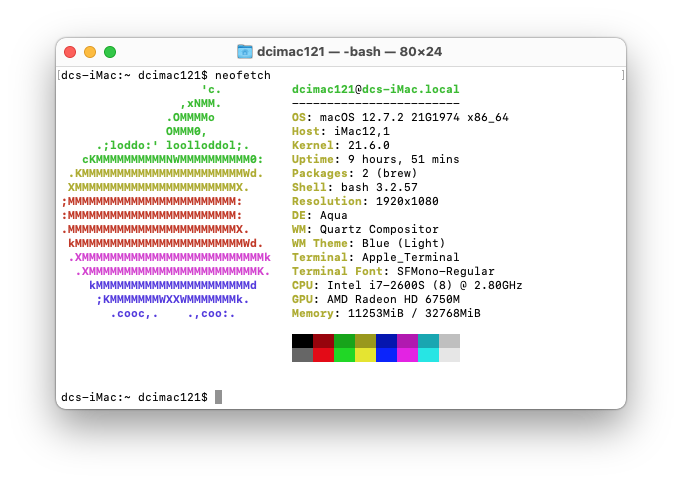Click the bright red color block
Viewport: 682px width, 483px height.
coord(323,355)
